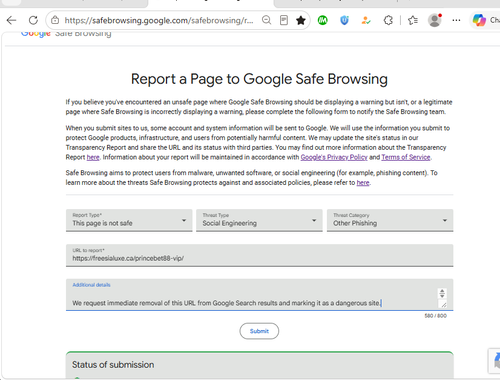Image resolution: width=500 pixels, height=380 pixels.
Task: Open the Threat Type dropdown
Action: click(x=259, y=220)
